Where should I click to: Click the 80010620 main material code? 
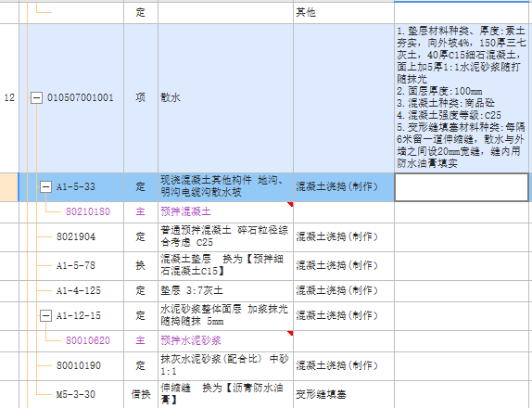point(88,340)
